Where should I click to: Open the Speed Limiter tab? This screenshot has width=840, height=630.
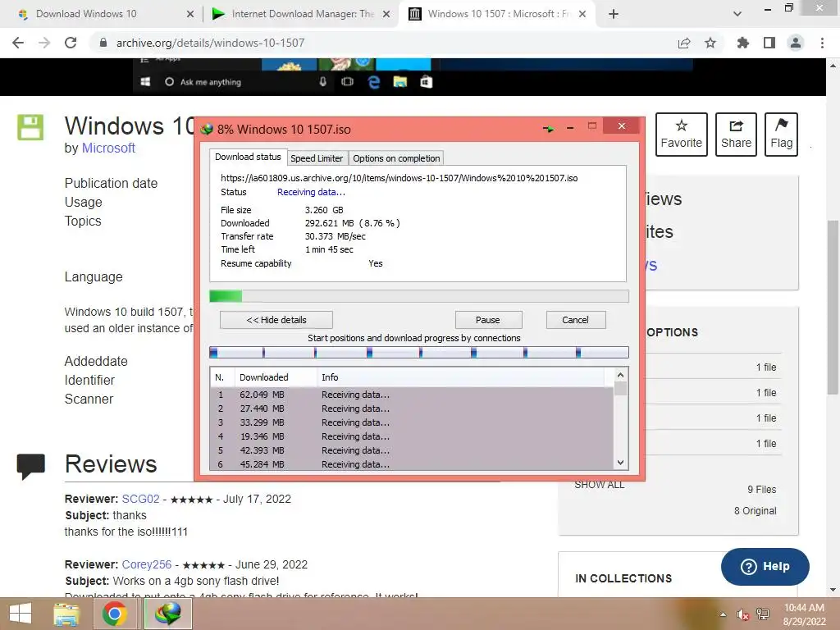point(317,158)
